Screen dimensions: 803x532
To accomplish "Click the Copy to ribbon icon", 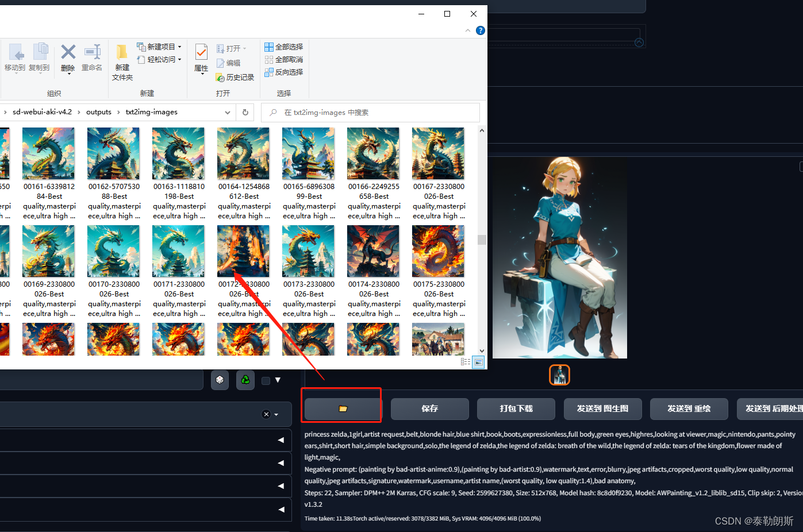I will click(40, 57).
